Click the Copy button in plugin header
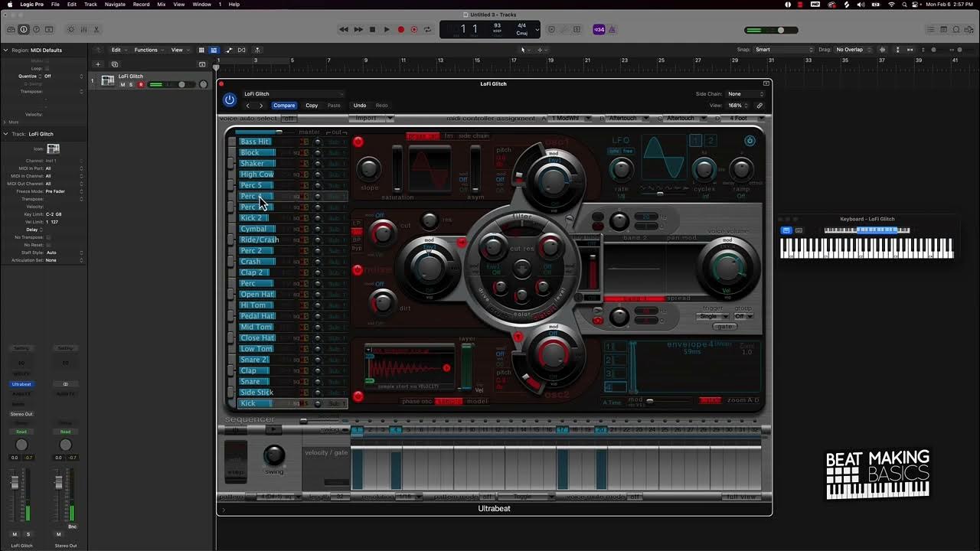The width and height of the screenshot is (980, 551). (312, 106)
